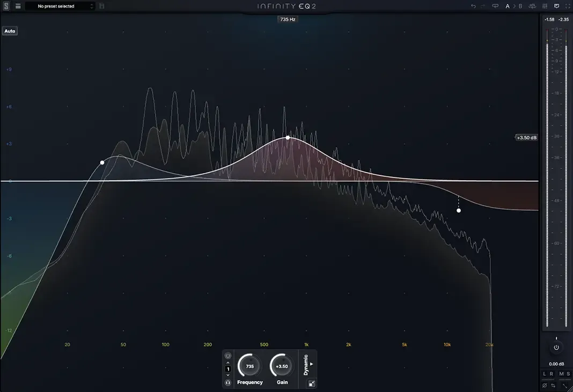Open the hamburger menu next to the logo
573x392 pixels.
click(x=18, y=6)
